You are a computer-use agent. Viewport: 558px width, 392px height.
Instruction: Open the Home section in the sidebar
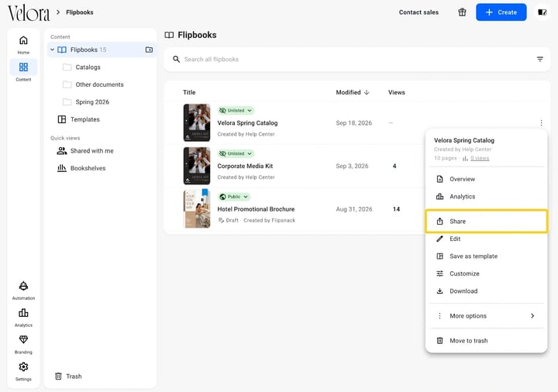(23, 44)
